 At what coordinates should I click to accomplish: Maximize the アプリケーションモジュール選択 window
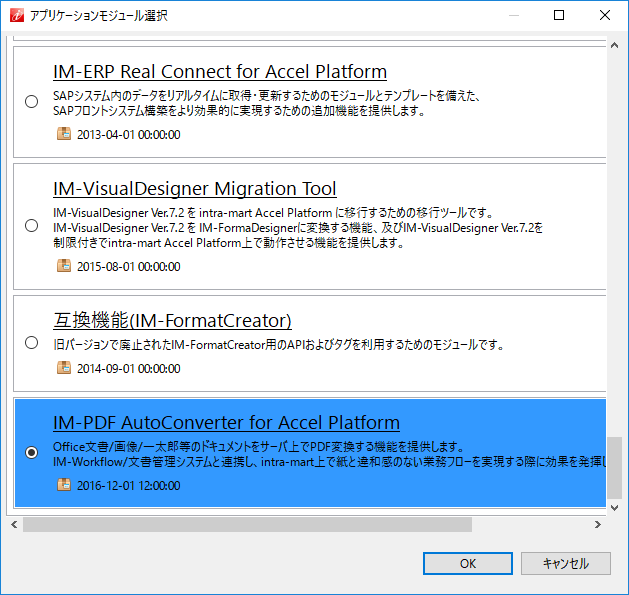(559, 15)
